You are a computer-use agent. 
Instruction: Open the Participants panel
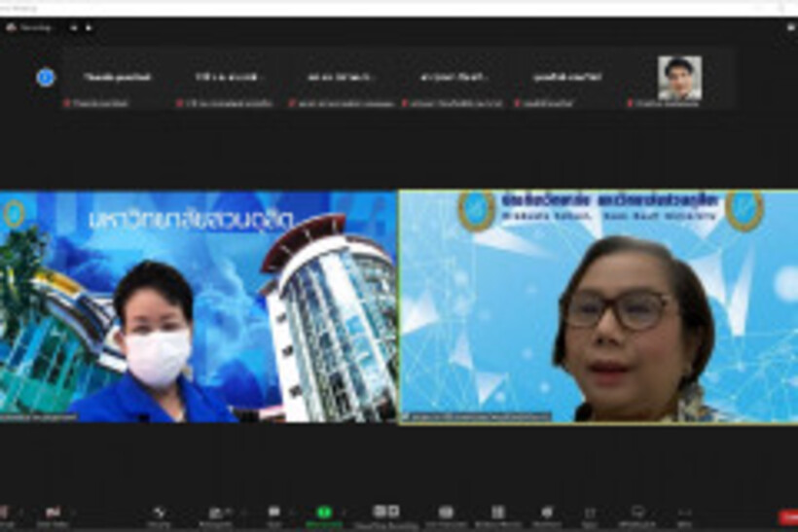(216, 515)
